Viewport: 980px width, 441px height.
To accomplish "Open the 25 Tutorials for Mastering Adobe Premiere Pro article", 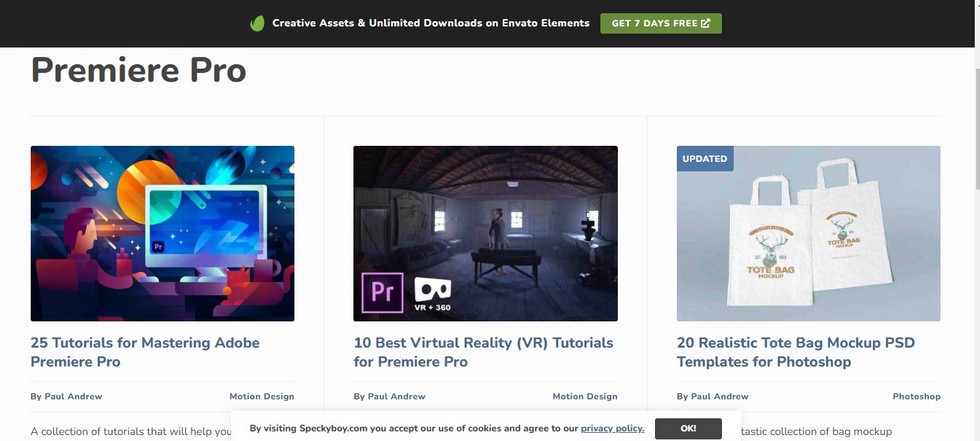I will tap(145, 352).
